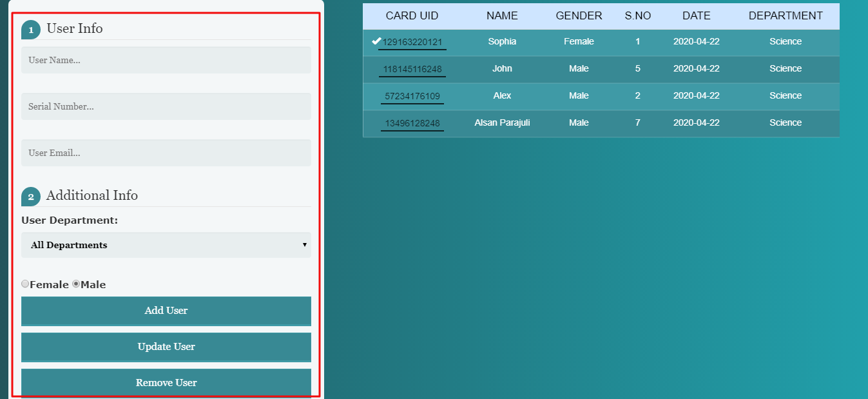
Task: Click the CARD UID column header
Action: coord(411,15)
